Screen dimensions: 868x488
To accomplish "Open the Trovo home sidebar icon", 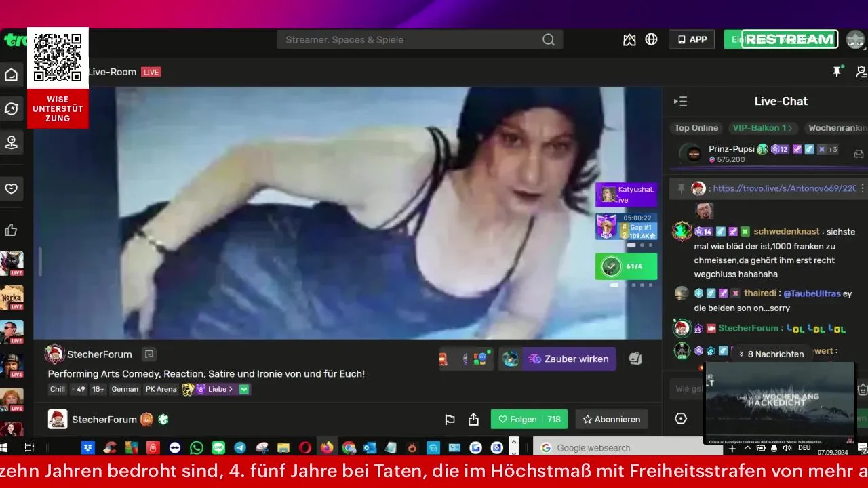I will (11, 75).
